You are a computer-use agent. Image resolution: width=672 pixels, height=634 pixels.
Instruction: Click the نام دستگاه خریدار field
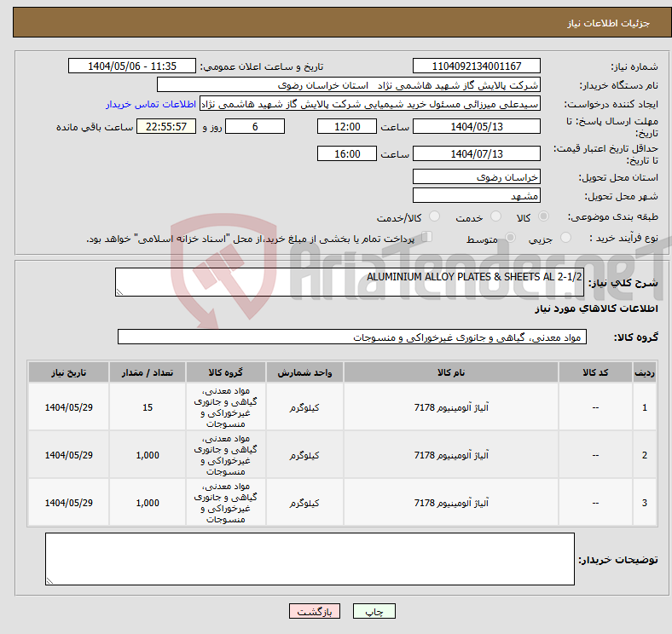349,85
